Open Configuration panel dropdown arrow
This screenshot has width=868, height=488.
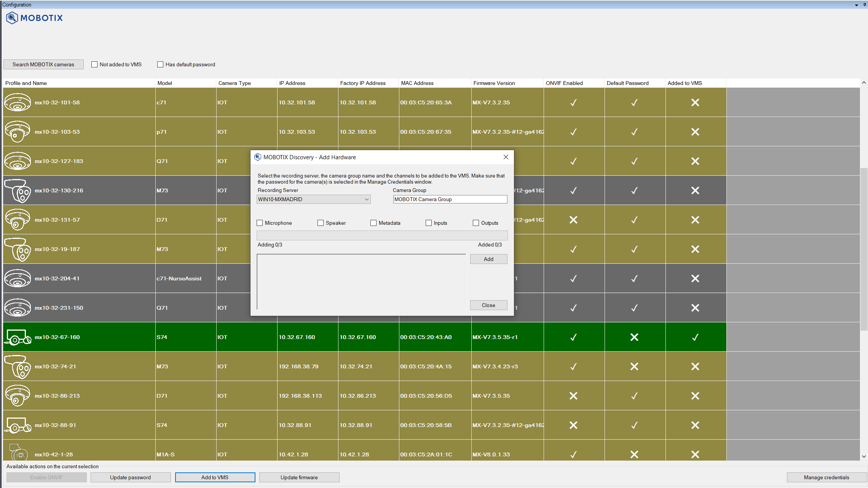pos(857,5)
